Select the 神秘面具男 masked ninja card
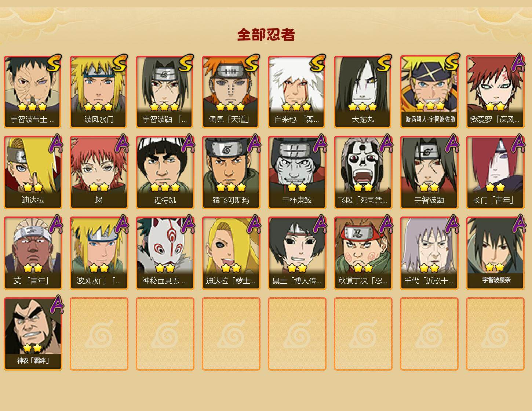The image size is (532, 411). pos(165,253)
